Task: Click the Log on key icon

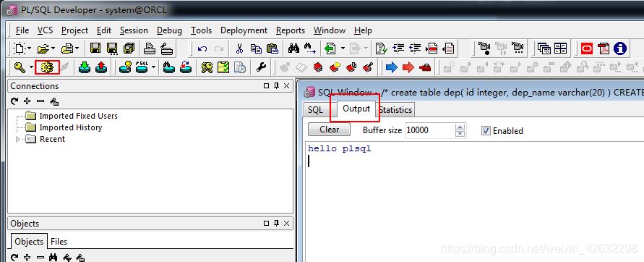Action: click(20, 67)
